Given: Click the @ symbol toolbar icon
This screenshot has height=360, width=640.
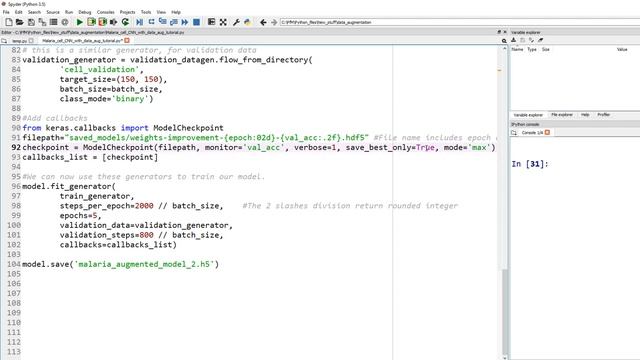Looking at the screenshot, I should (65, 22).
